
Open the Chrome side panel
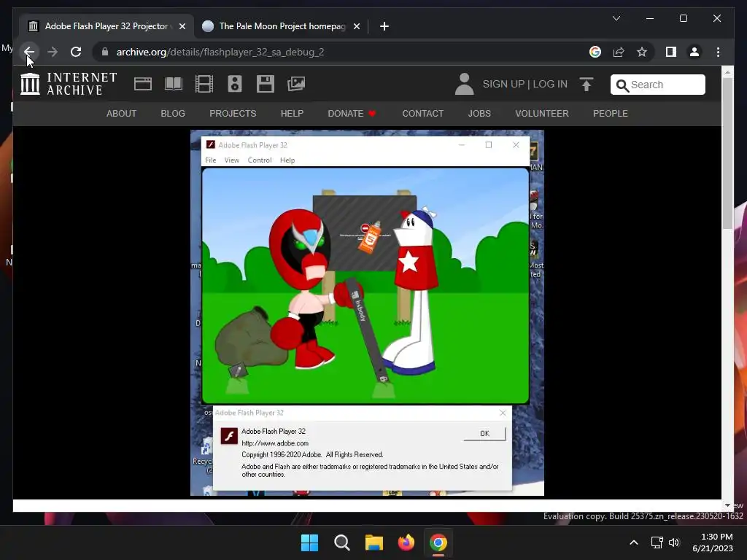click(671, 52)
